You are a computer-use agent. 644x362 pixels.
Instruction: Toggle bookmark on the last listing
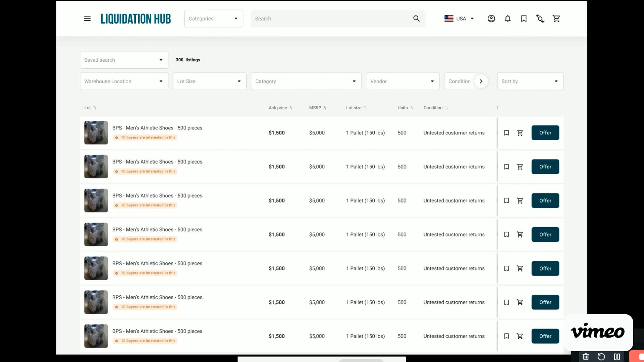(506, 336)
